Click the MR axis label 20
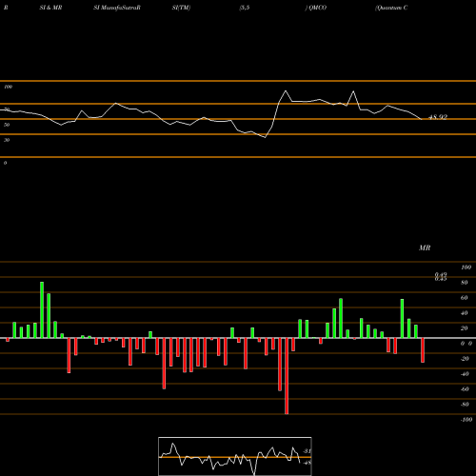 click(x=465, y=328)
